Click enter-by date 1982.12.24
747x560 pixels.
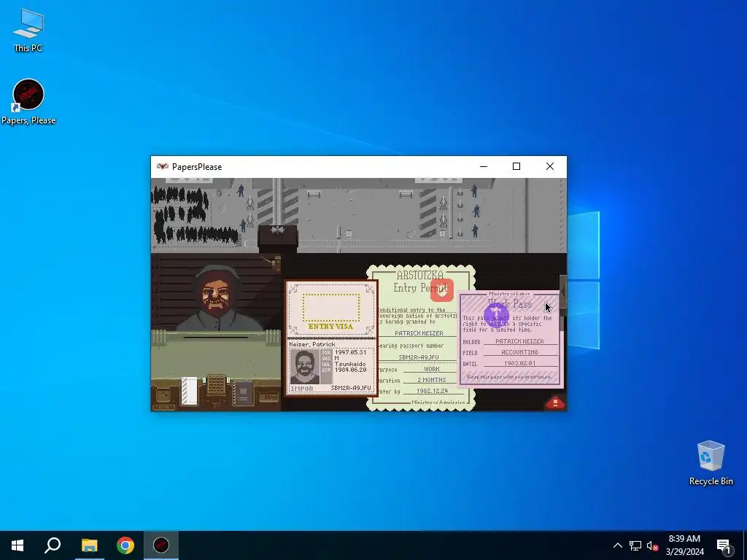pos(432,391)
